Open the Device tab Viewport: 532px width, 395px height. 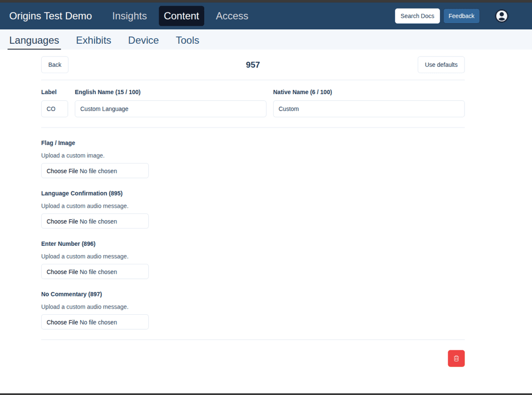(x=144, y=40)
